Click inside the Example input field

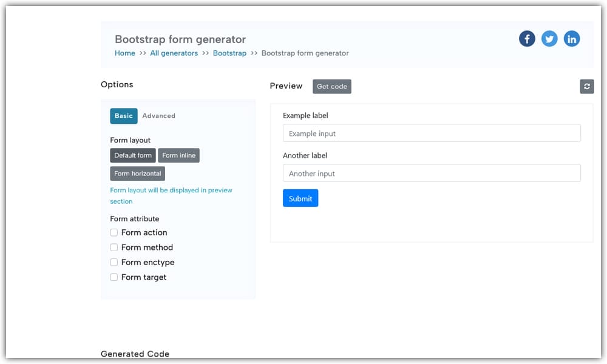tap(432, 133)
